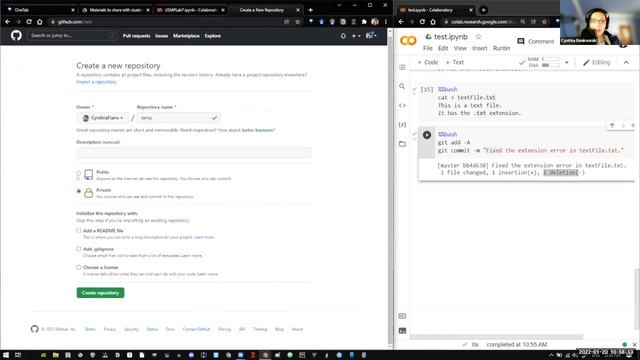Open the Colab RAM/Disk connection dropdown
Image resolution: width=640 pixels, height=360 pixels.
(x=567, y=62)
